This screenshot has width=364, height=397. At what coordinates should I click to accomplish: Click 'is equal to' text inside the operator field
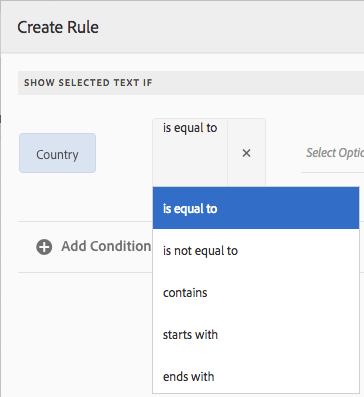(x=190, y=128)
